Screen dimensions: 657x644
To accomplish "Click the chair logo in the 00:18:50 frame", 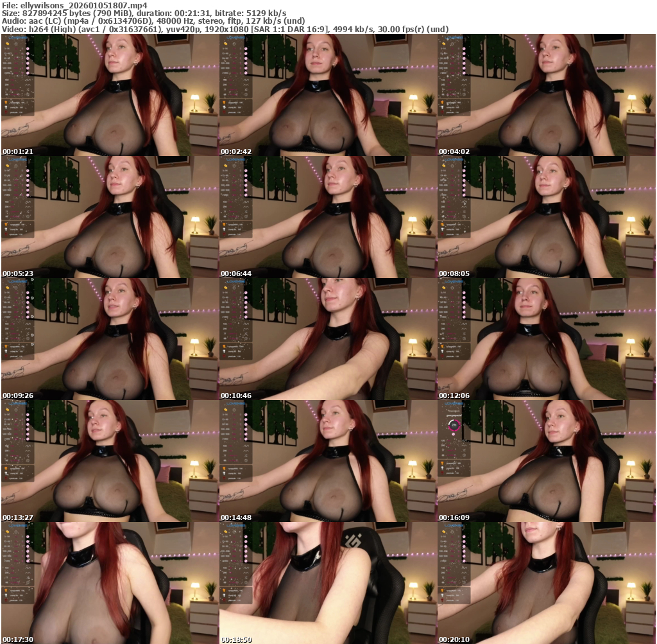I will pyautogui.click(x=350, y=541).
